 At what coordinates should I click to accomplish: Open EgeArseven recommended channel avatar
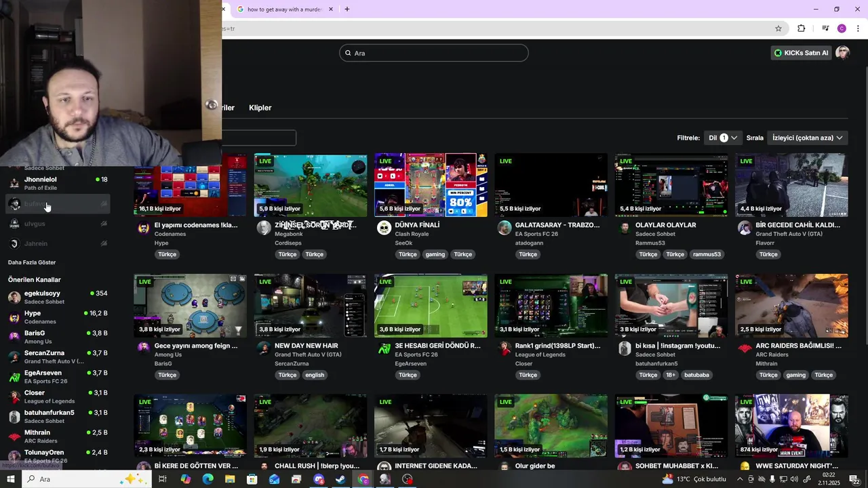click(14, 377)
